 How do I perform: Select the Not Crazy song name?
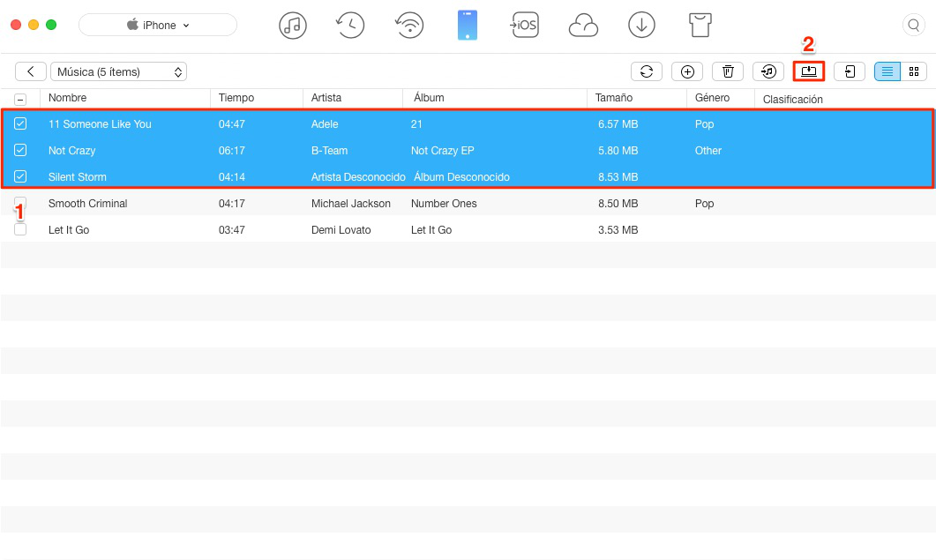coord(71,151)
